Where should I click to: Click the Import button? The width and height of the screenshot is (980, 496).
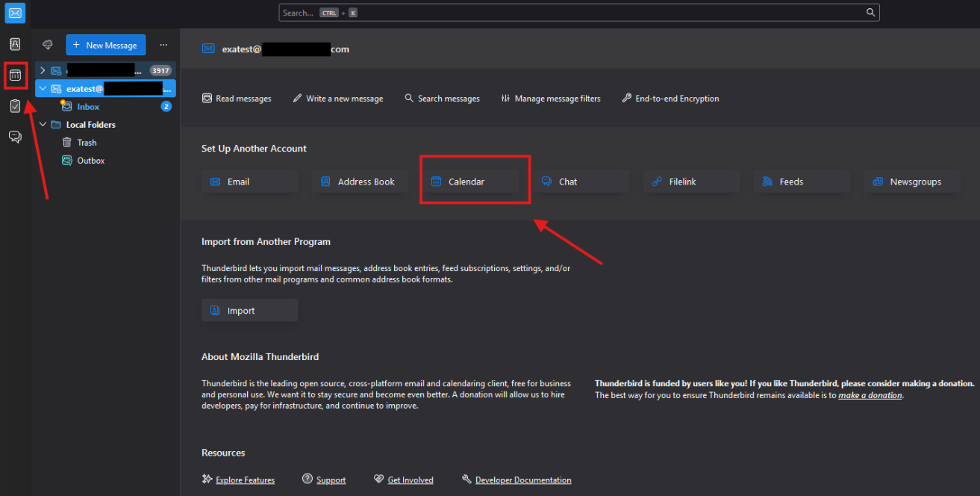249,311
